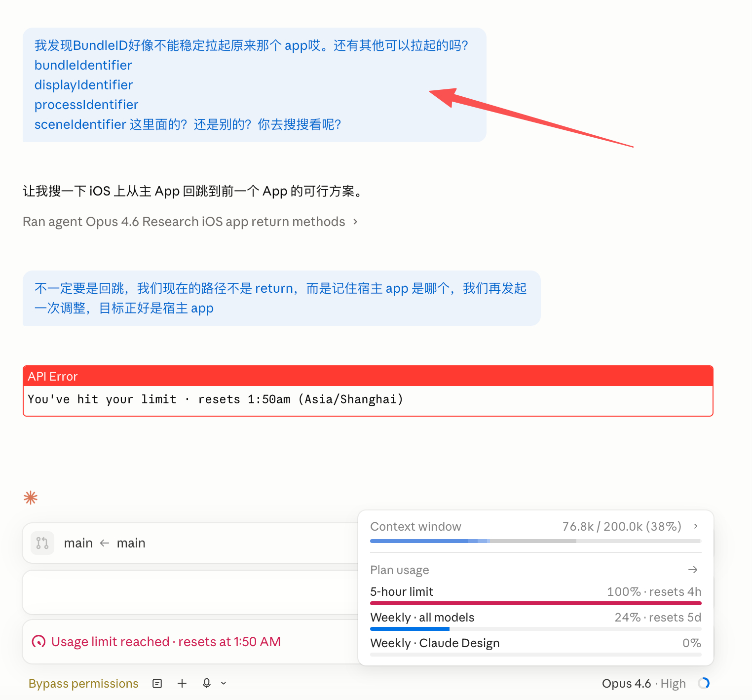Click the 76.8k / 200.0k (38%) value

click(x=622, y=526)
